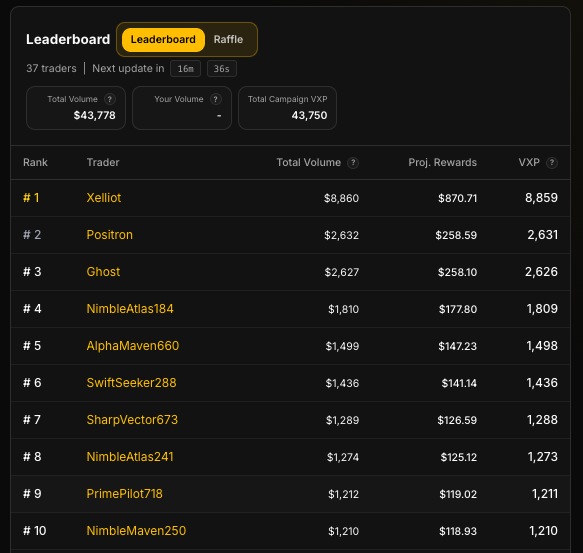The width and height of the screenshot is (583, 553).
Task: Open trader PrimePilot718
Action: pyautogui.click(x=124, y=494)
